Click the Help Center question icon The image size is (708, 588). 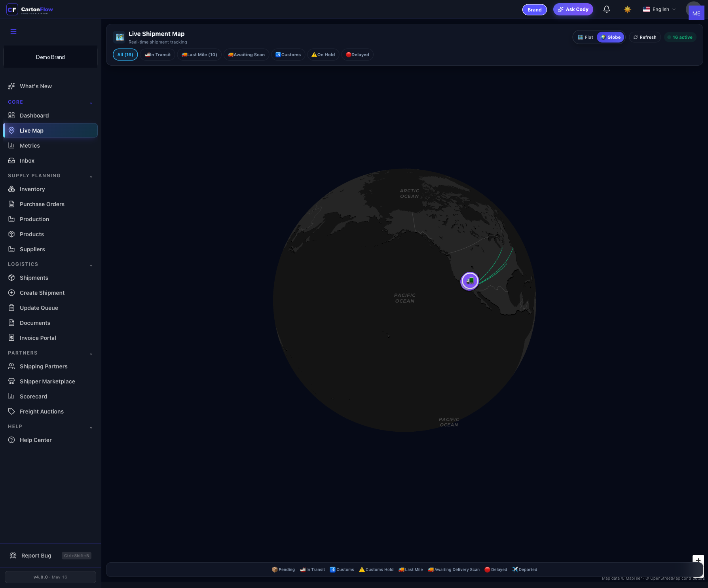(x=11, y=440)
